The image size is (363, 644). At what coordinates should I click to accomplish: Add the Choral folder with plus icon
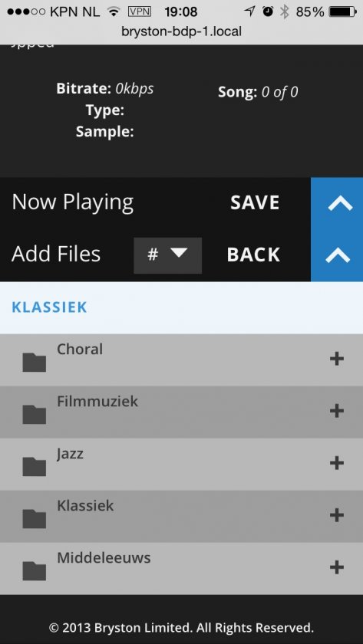tap(337, 359)
